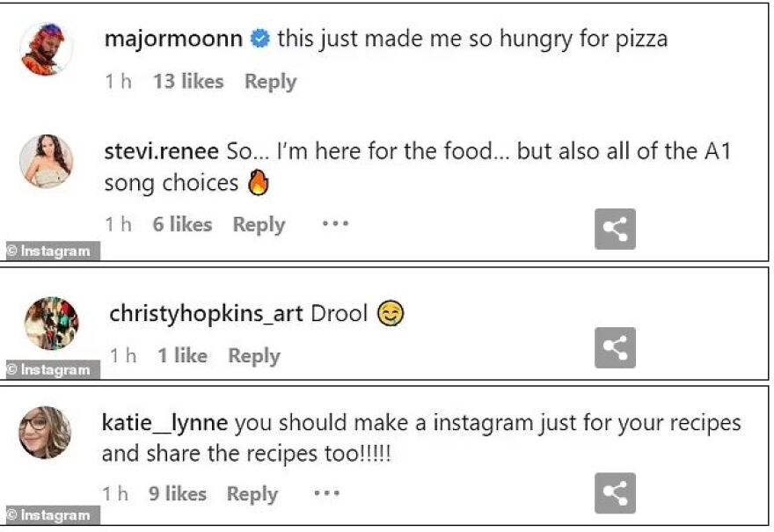Go to the katie__lynne username link
774x532 pixels.
pos(164,423)
